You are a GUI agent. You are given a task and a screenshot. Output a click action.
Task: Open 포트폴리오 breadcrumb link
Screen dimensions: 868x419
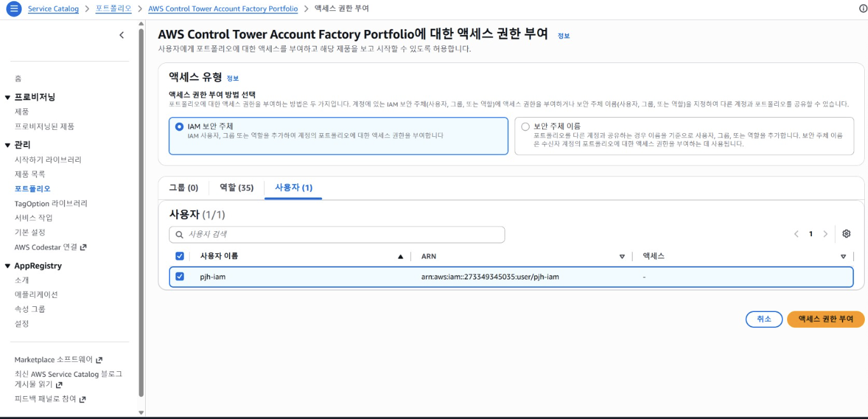tap(113, 9)
